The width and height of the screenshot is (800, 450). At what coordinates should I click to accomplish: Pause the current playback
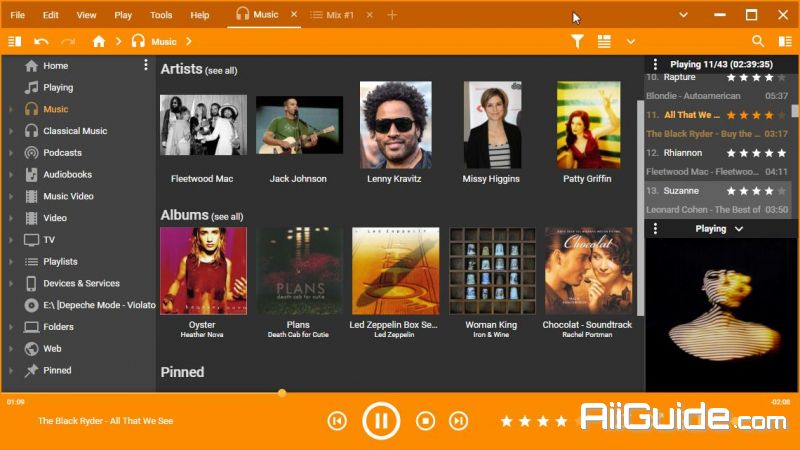pyautogui.click(x=381, y=421)
